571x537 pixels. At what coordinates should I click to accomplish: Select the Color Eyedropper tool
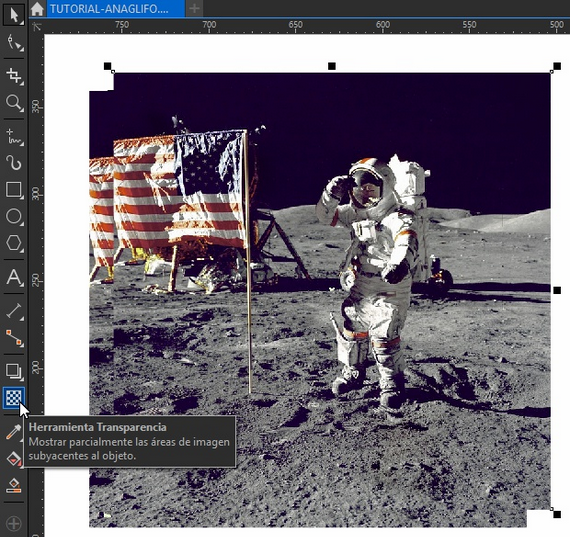(14, 432)
